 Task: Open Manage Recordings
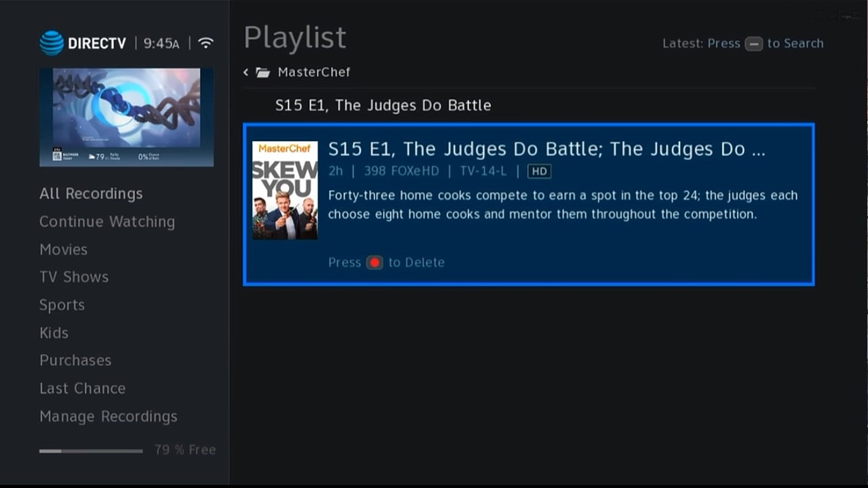tap(108, 416)
